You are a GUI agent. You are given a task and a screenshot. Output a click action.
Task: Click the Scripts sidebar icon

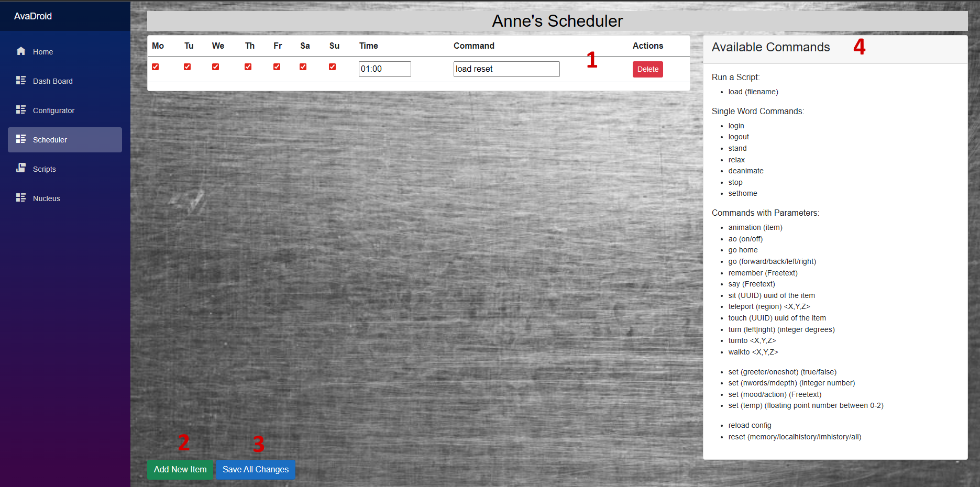click(21, 168)
